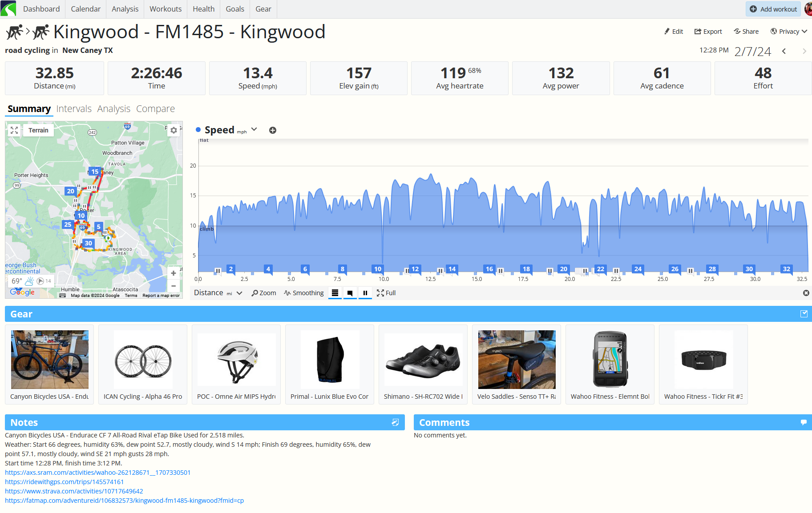This screenshot has width=812, height=513.
Task: Open Primal Lunix Blue Evo shorts card
Action: [330, 365]
